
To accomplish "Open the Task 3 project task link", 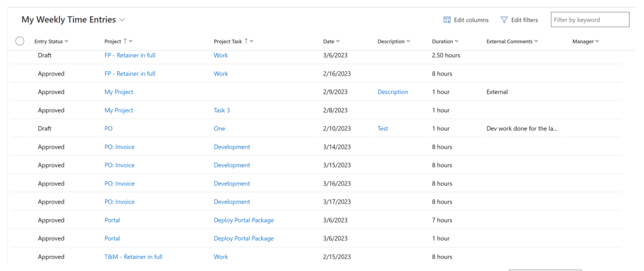I will coord(222,110).
